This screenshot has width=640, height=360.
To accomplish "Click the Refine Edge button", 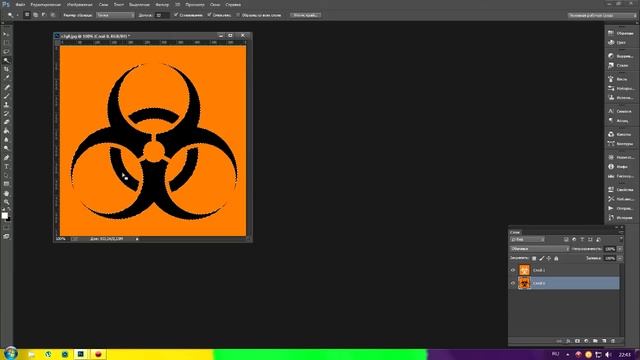I will click(x=306, y=15).
